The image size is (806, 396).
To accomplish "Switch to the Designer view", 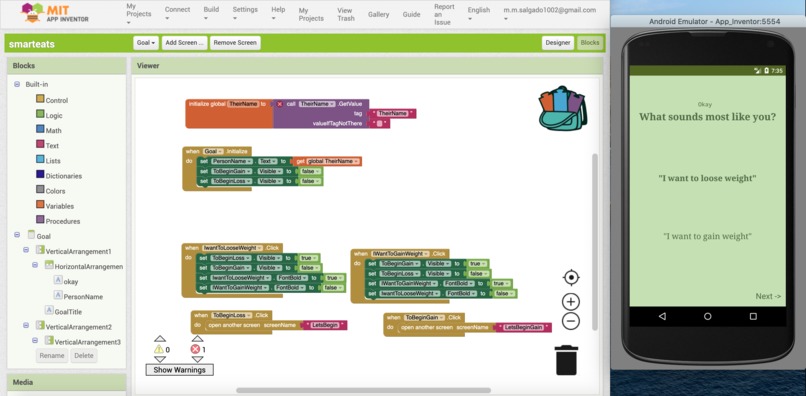I will tap(558, 43).
